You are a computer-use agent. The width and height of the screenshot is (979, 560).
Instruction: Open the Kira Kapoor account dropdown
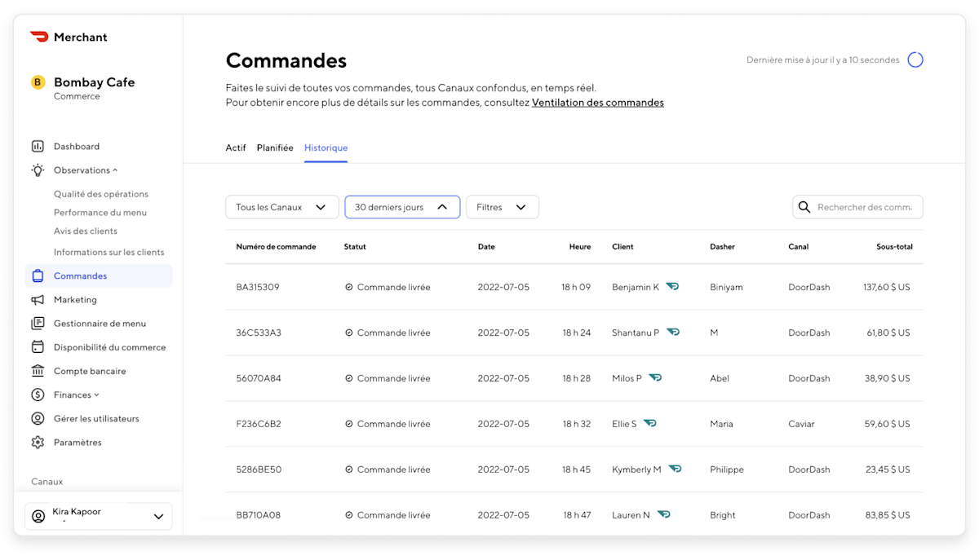(x=99, y=516)
